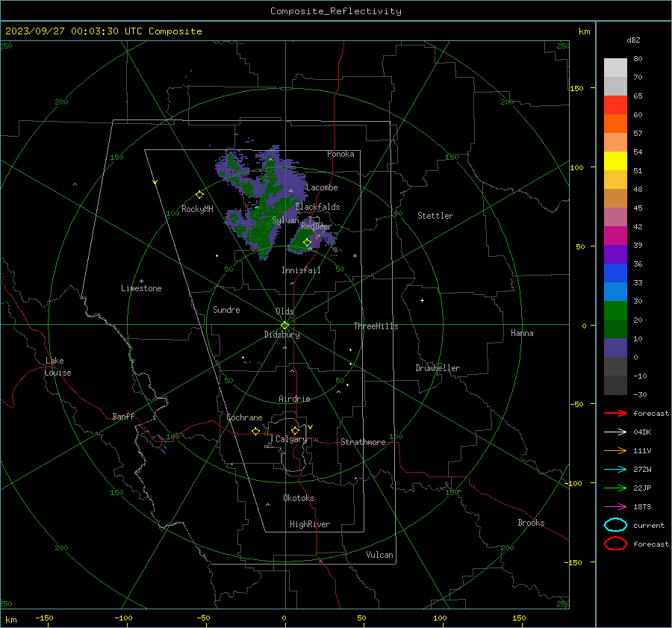Click the white 04DK arrow icon
Screen dimensions: 672x628
coord(615,432)
